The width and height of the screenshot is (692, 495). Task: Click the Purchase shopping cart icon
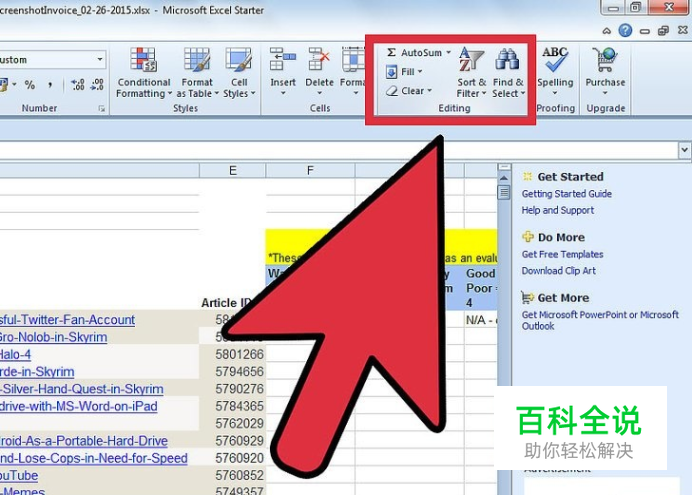[x=605, y=60]
